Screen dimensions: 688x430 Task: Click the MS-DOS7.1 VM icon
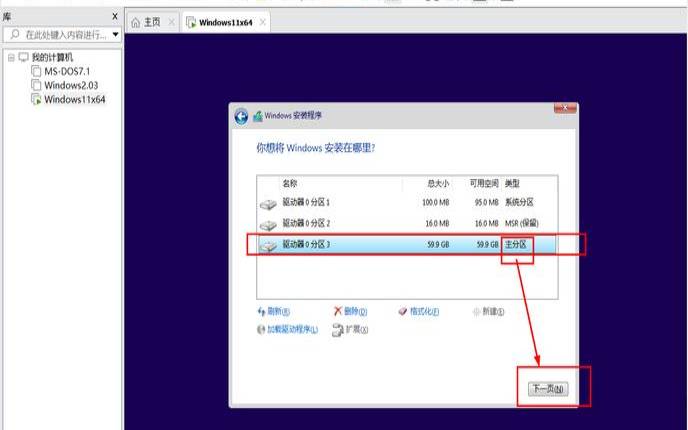pyautogui.click(x=36, y=71)
